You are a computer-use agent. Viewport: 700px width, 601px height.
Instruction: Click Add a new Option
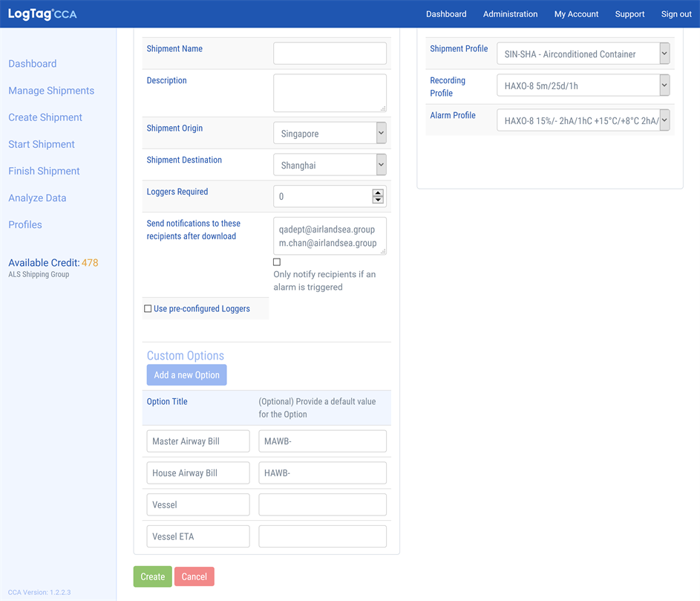[x=186, y=374]
